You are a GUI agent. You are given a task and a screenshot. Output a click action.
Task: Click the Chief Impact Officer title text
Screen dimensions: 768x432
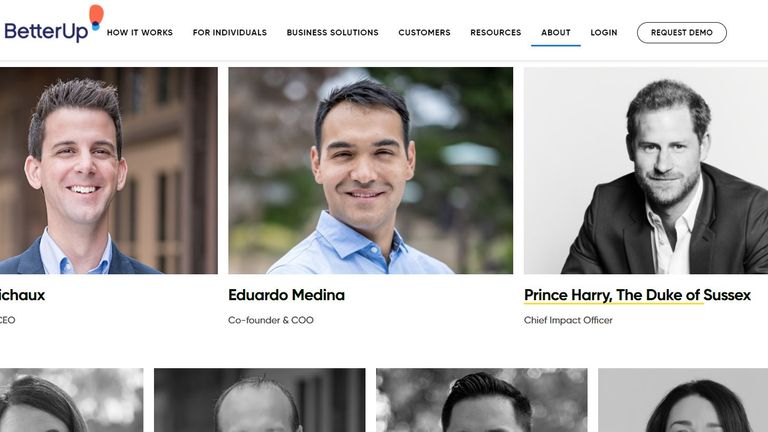click(x=568, y=320)
